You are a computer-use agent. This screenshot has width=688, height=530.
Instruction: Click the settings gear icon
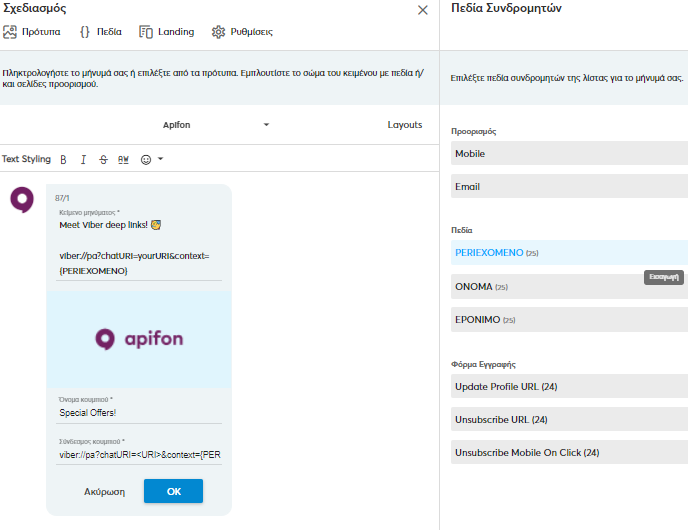pos(218,32)
